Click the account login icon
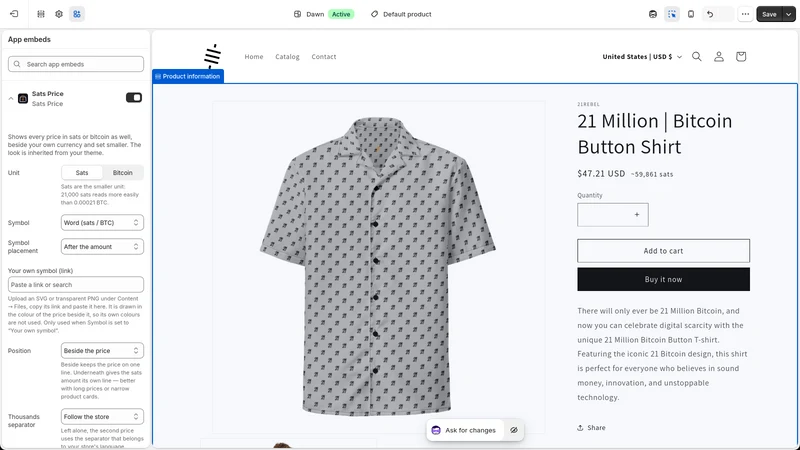Viewport: 800px width, 450px height. pyautogui.click(x=718, y=57)
